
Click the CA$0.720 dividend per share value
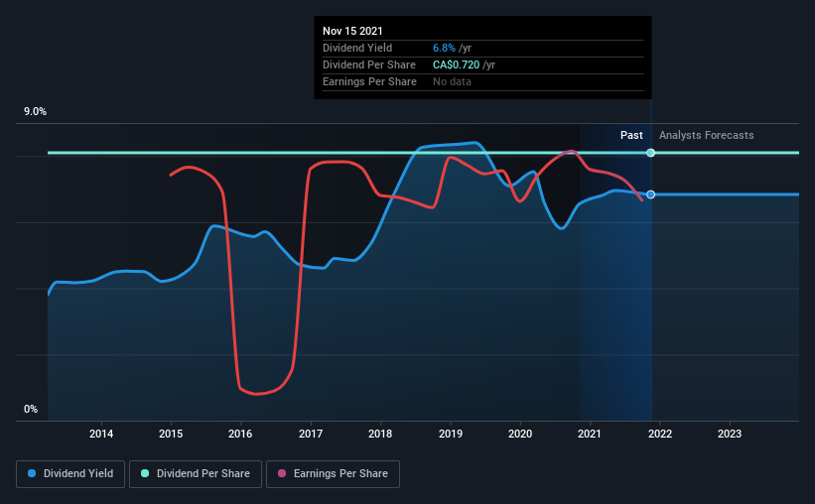point(456,64)
